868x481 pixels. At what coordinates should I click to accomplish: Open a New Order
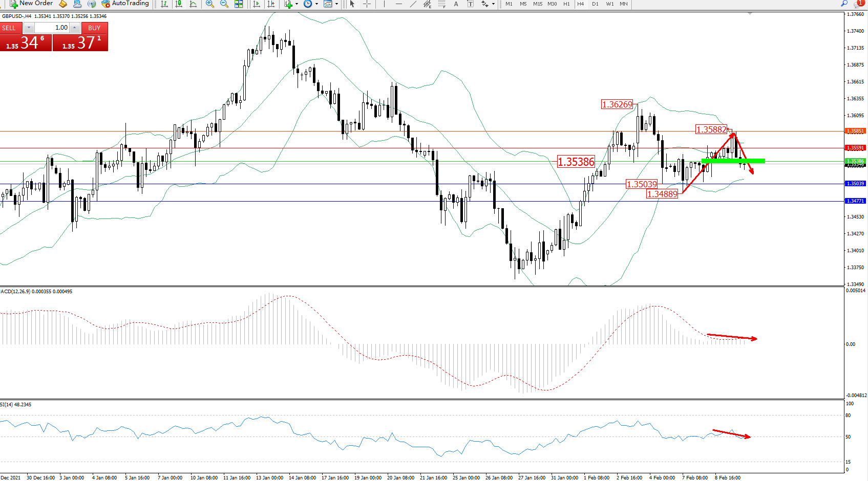[32, 4]
